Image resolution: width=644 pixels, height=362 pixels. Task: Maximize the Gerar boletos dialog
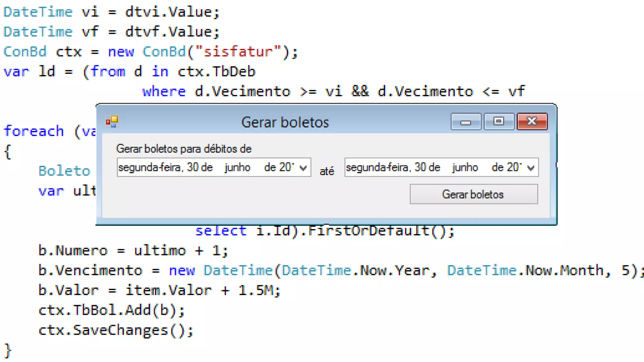point(499,122)
